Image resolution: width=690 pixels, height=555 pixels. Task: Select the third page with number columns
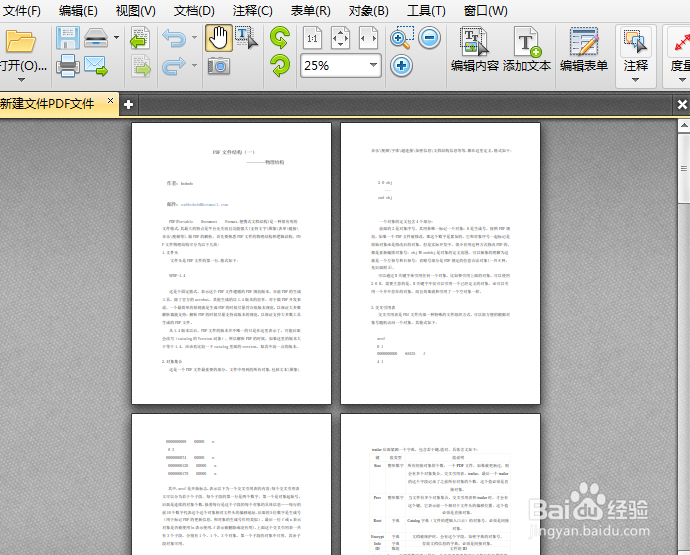[231, 484]
